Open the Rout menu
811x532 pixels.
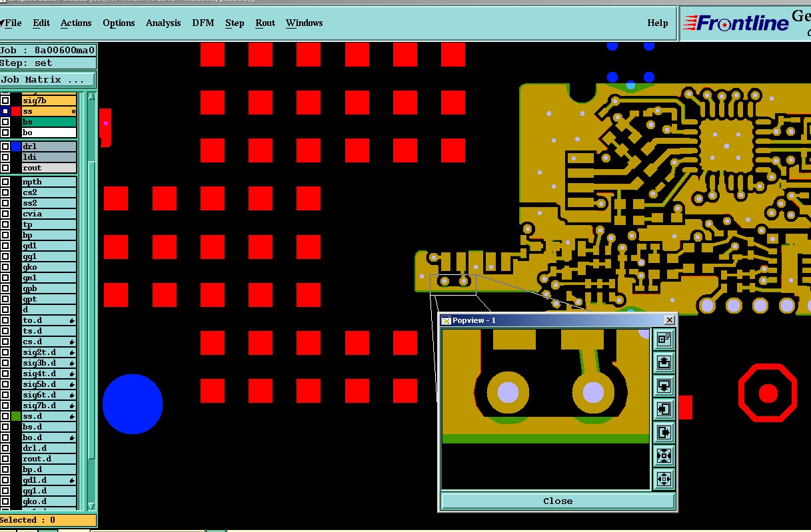pos(265,23)
